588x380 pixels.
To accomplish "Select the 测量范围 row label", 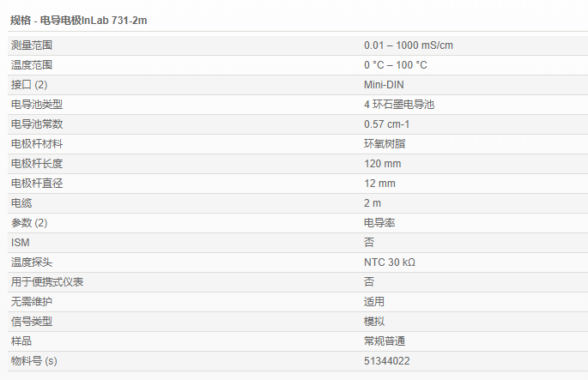I will tap(31, 45).
